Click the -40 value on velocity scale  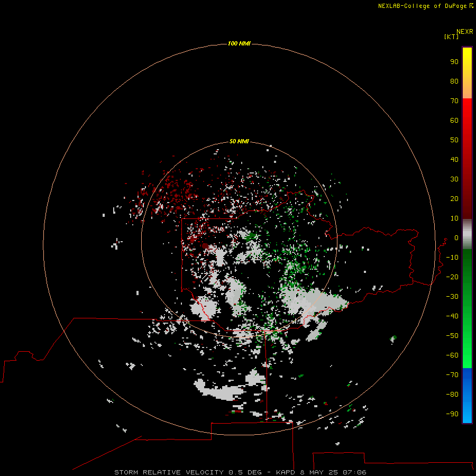pos(452,316)
